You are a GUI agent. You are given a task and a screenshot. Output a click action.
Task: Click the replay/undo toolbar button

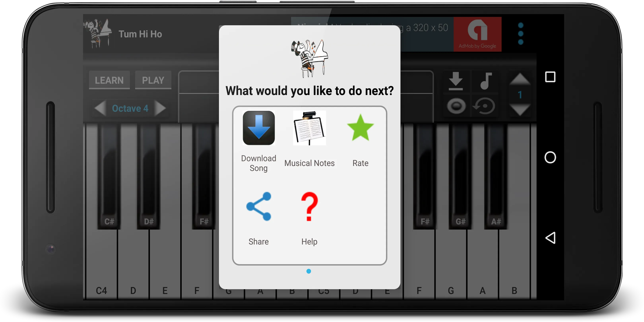point(485,105)
